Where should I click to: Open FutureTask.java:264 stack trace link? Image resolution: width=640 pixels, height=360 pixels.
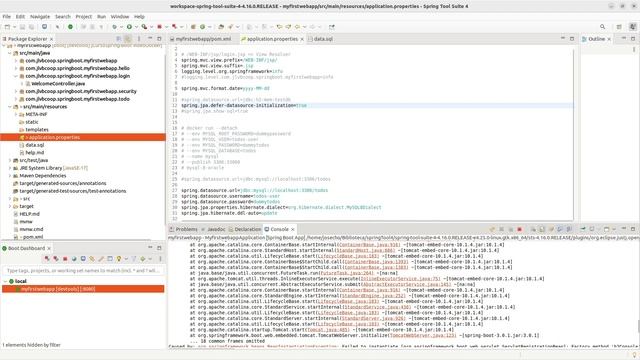pos(347,273)
